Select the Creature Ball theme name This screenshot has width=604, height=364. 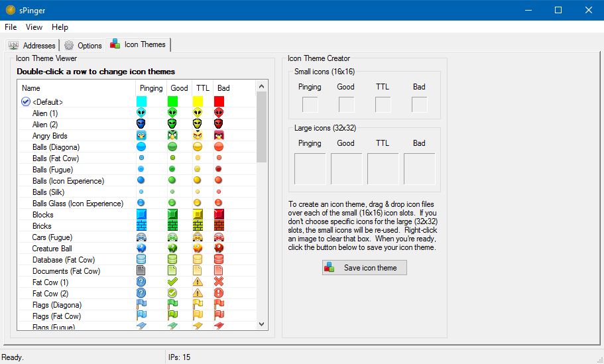[x=52, y=249]
